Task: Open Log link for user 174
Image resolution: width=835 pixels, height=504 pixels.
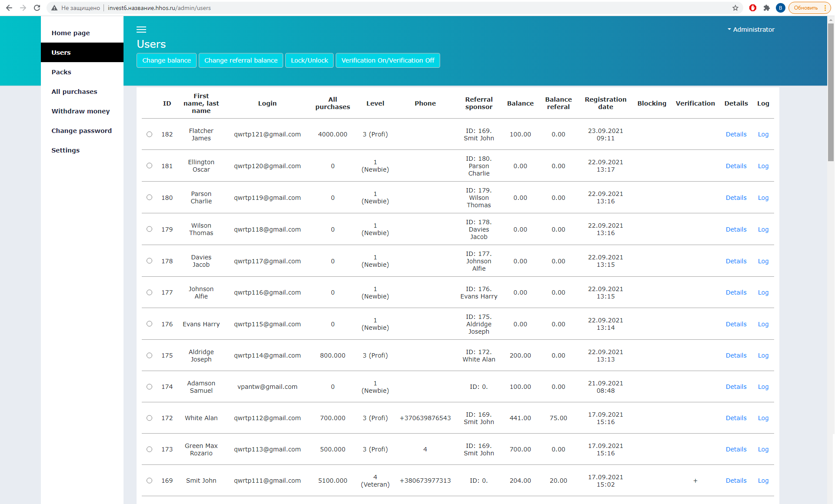Action: click(763, 387)
